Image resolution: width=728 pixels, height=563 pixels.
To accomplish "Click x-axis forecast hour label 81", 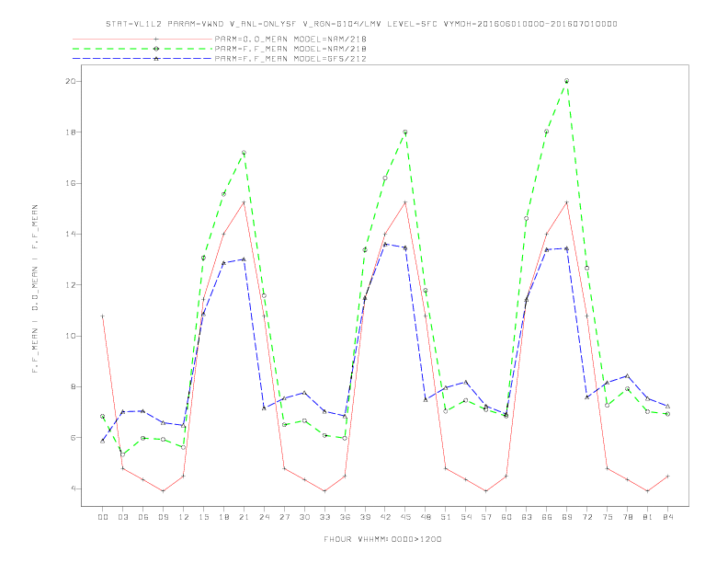I will pos(648,517).
